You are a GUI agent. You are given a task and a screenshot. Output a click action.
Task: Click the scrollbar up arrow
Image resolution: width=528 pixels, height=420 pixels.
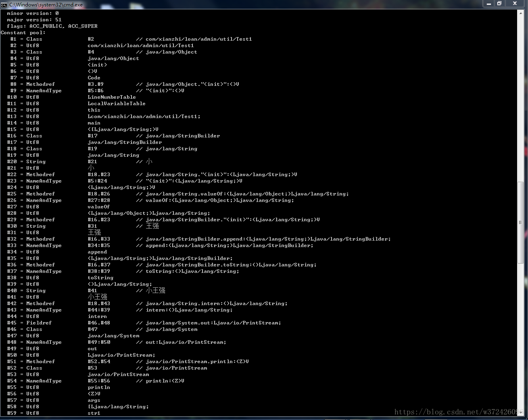520,13
